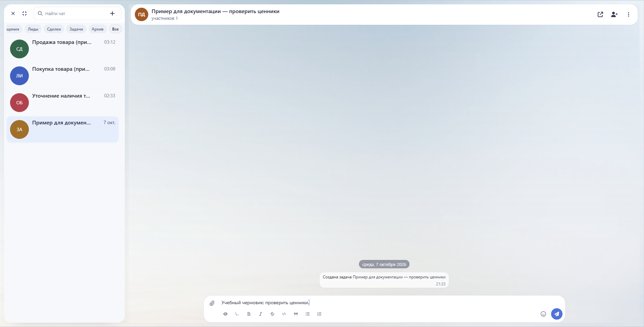644x327 pixels.
Task: Apply strikethrough formatting to the message
Action: 272,314
